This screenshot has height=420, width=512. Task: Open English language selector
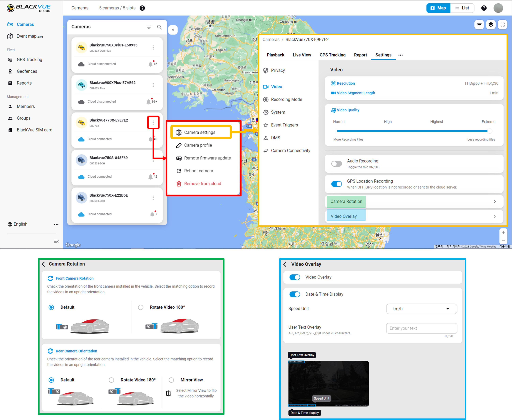(x=17, y=224)
